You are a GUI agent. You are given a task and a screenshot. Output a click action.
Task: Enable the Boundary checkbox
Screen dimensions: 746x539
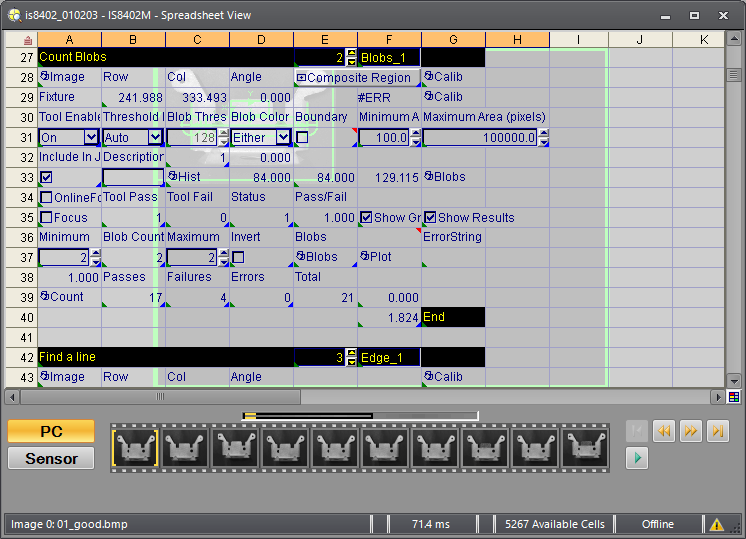[302, 137]
